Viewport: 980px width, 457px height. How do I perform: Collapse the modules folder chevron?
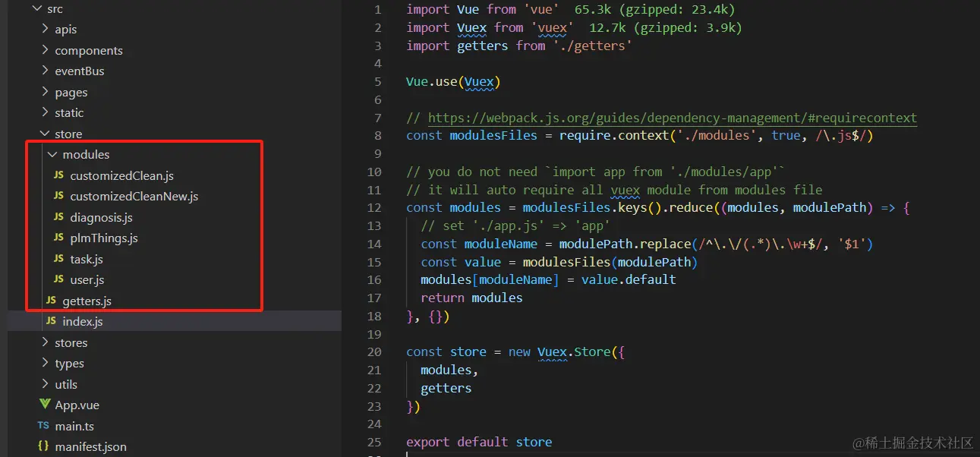[52, 155]
